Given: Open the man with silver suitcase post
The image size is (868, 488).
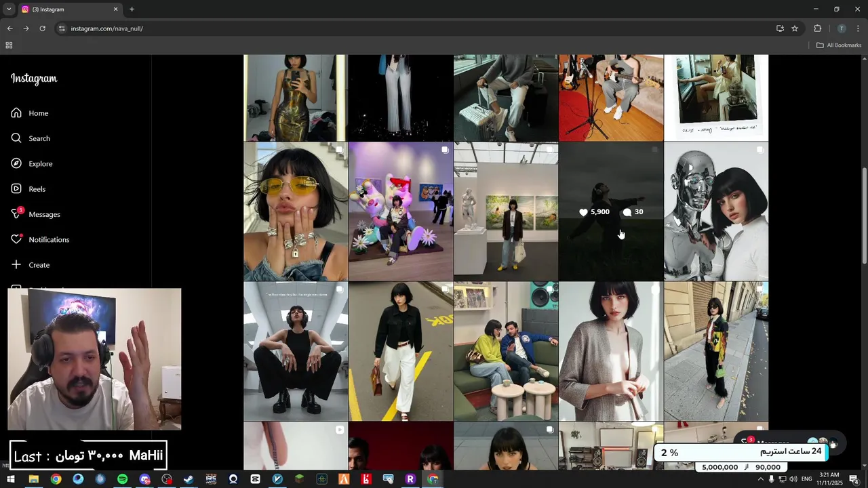Looking at the screenshot, I should [506, 98].
